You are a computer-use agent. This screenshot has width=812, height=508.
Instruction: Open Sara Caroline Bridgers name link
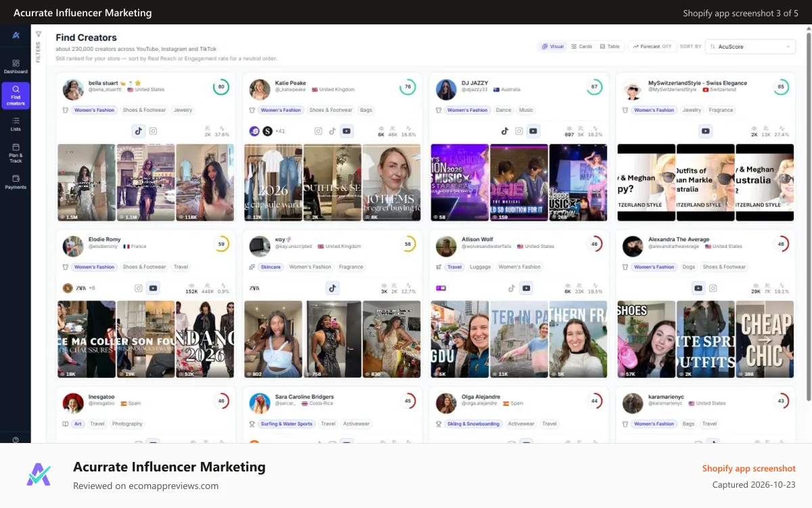click(304, 397)
